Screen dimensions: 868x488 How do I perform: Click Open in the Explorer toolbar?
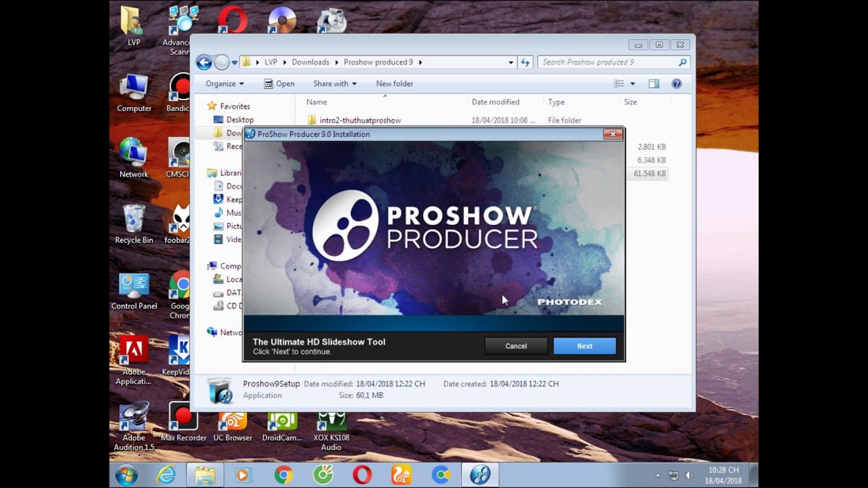(279, 83)
